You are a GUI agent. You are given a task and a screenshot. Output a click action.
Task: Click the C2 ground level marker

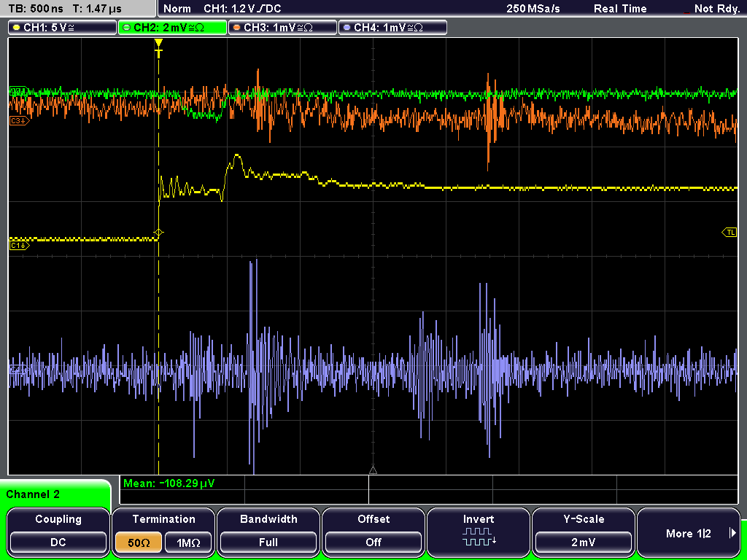tap(20, 90)
